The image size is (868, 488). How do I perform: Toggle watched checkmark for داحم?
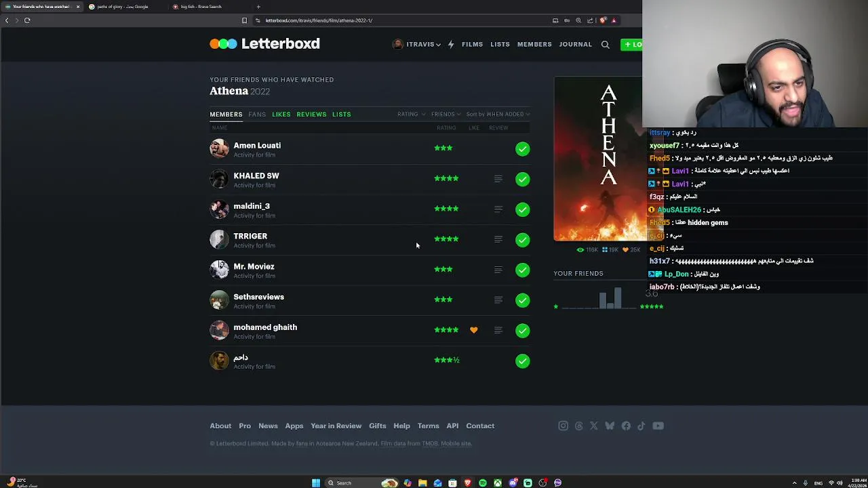pos(522,361)
